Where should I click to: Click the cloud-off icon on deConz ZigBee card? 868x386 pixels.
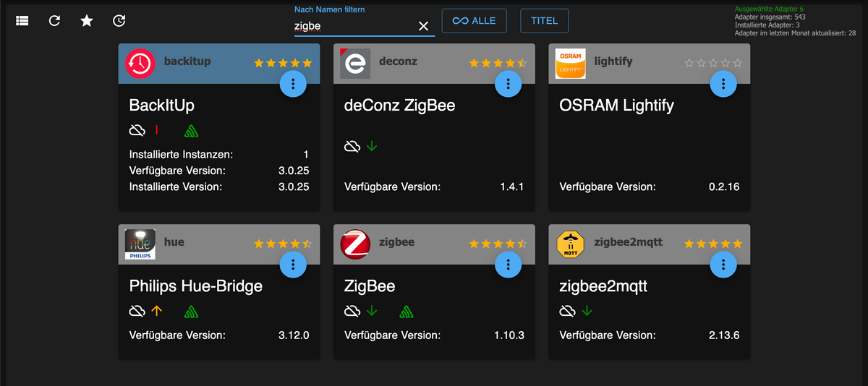pos(352,147)
